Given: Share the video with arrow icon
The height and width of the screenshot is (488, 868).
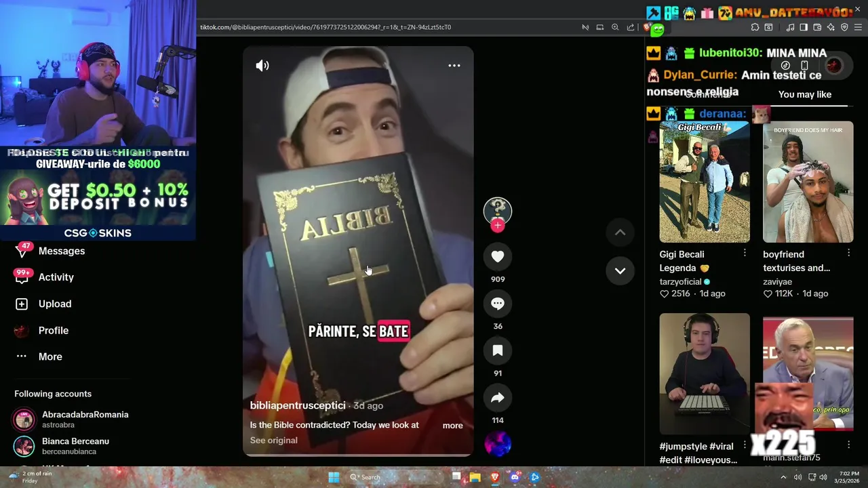Looking at the screenshot, I should click(x=498, y=398).
